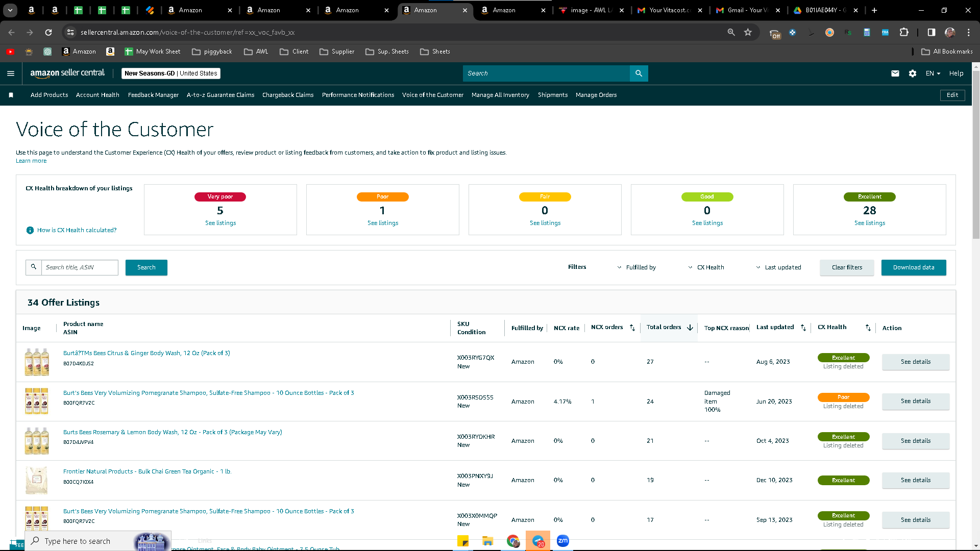Open the settings gear icon
This screenshot has height=551, width=980.
pyautogui.click(x=913, y=73)
